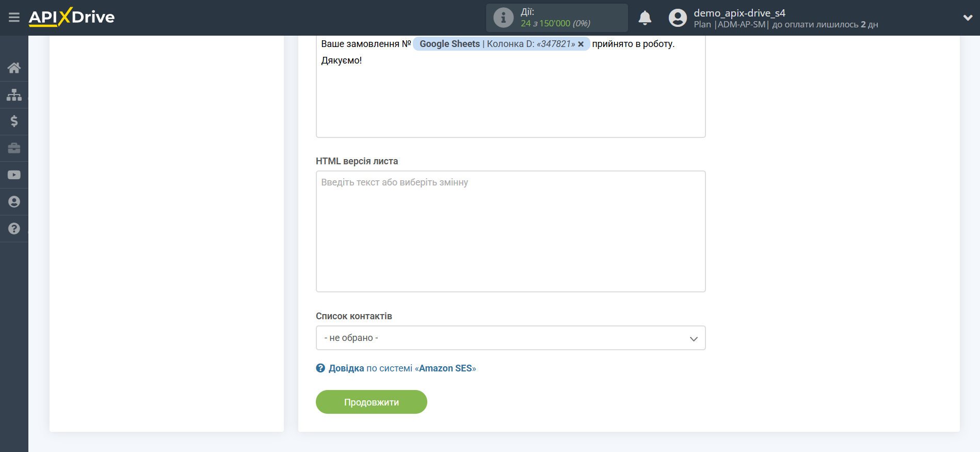
Task: Click inside the HTML версія листа text area
Action: pyautogui.click(x=510, y=231)
